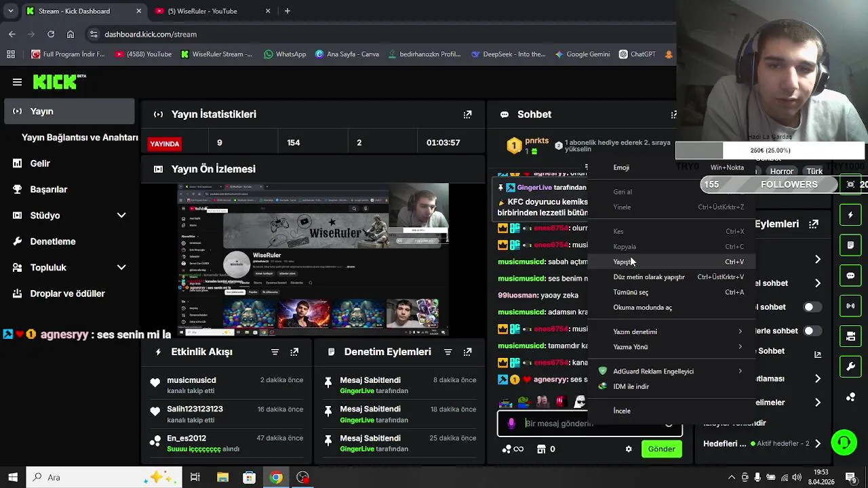Click the chat shop icon
Image resolution: width=868 pixels, height=488 pixels.
(x=541, y=449)
